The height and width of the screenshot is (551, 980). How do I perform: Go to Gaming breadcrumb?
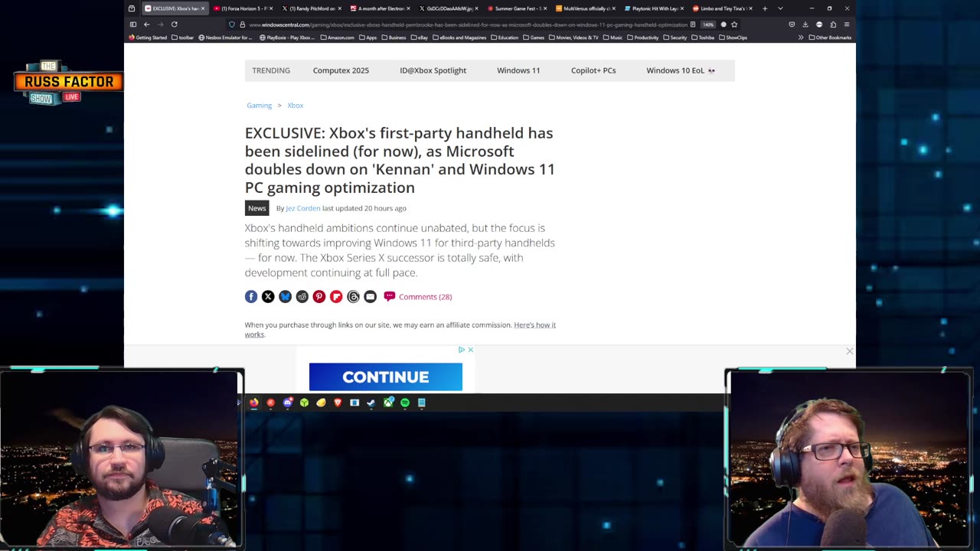(x=259, y=106)
